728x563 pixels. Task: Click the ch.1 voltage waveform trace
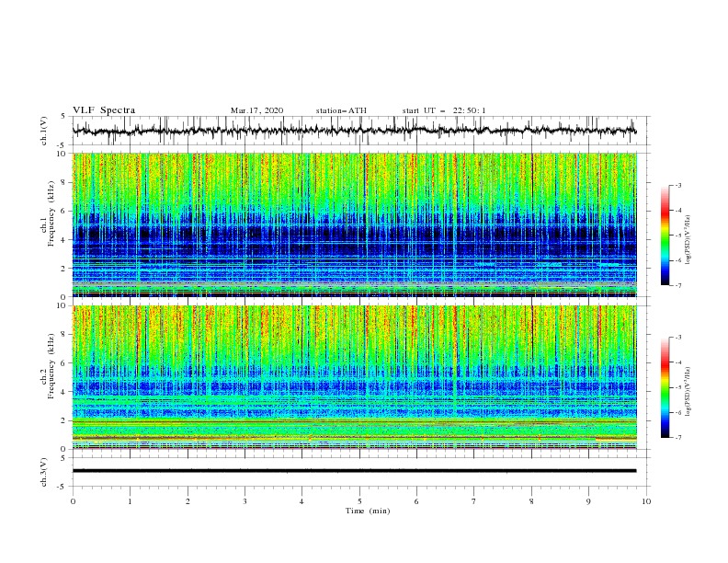tap(354, 131)
